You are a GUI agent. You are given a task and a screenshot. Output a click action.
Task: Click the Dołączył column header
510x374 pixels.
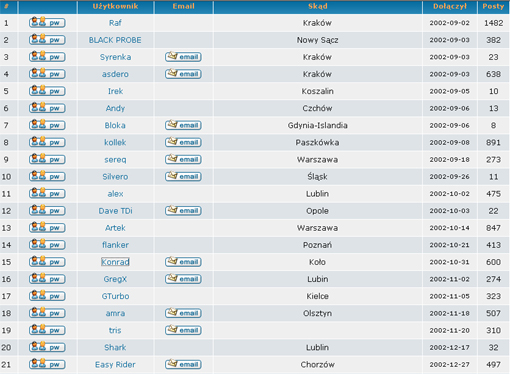450,6
